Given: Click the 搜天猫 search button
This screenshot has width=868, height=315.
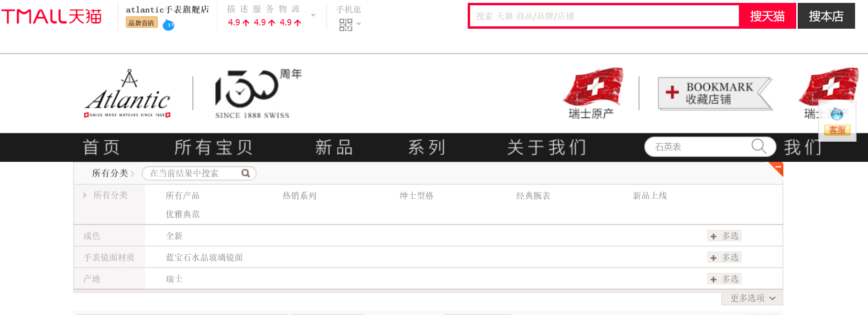Looking at the screenshot, I should click(x=767, y=16).
